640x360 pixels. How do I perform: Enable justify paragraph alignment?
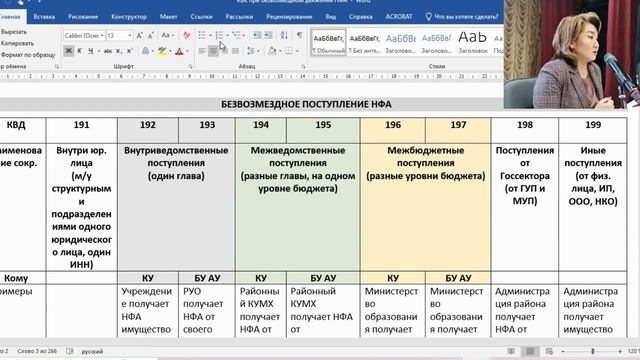pos(236,51)
